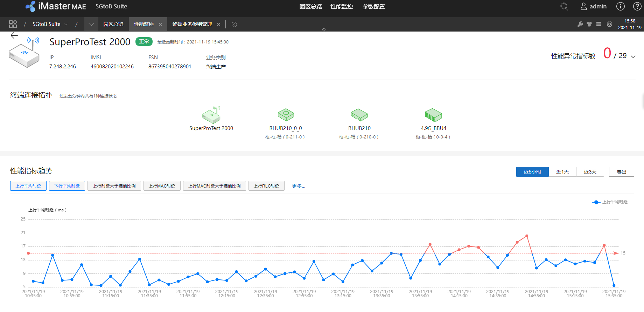Click the 15:58 clock display
Image resolution: width=644 pixels, height=312 pixels.
[630, 21]
